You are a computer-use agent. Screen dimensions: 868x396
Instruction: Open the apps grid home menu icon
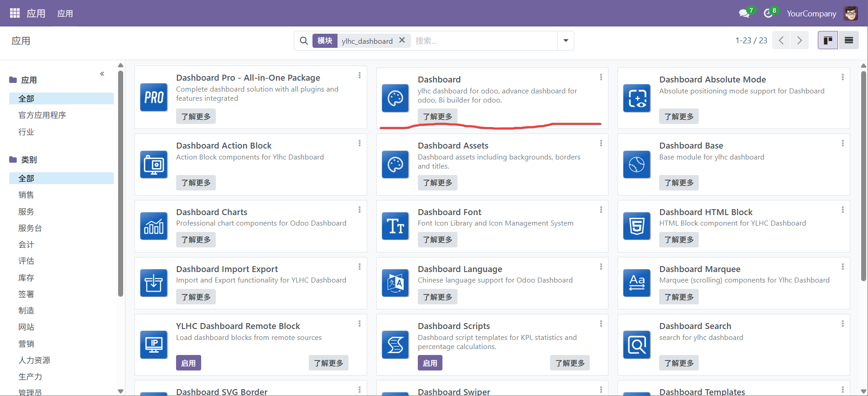(15, 13)
